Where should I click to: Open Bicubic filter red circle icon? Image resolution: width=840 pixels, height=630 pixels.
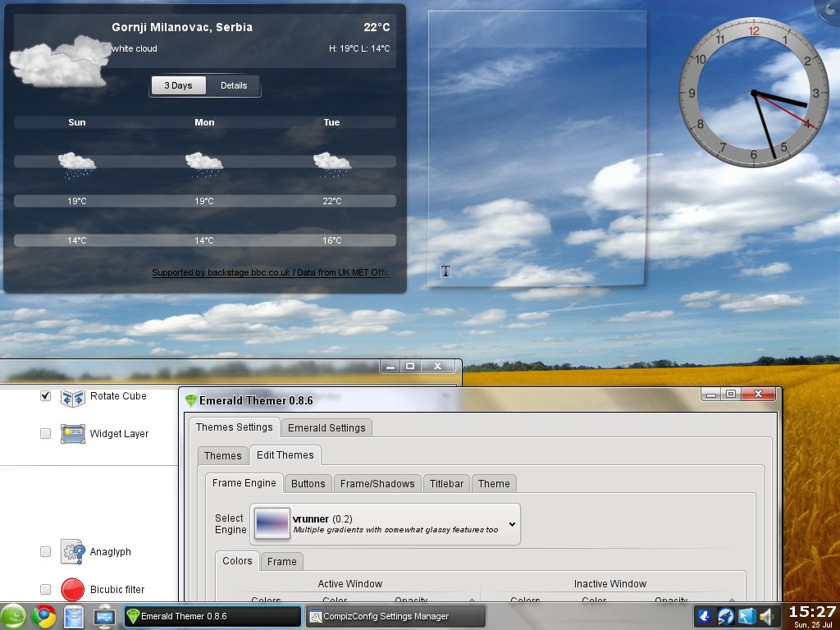tap(72, 589)
